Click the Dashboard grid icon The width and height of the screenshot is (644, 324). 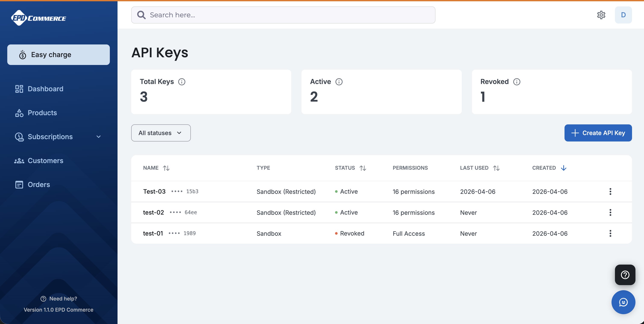pyautogui.click(x=19, y=89)
